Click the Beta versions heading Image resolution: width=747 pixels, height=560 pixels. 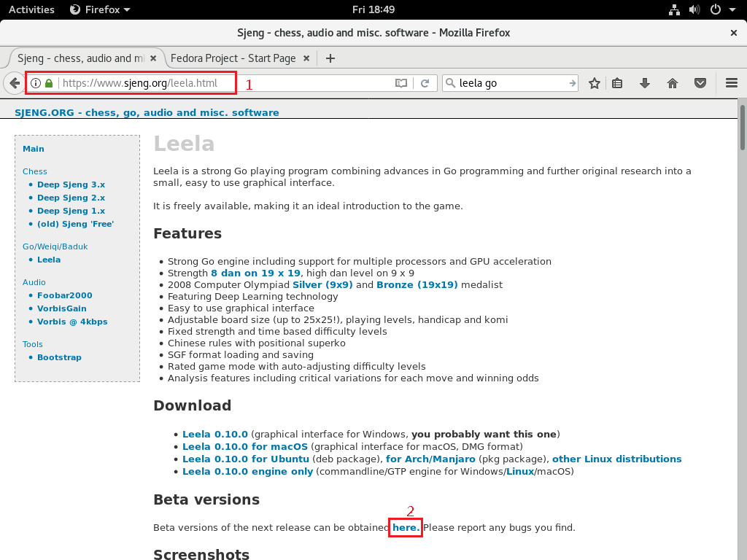(x=206, y=499)
